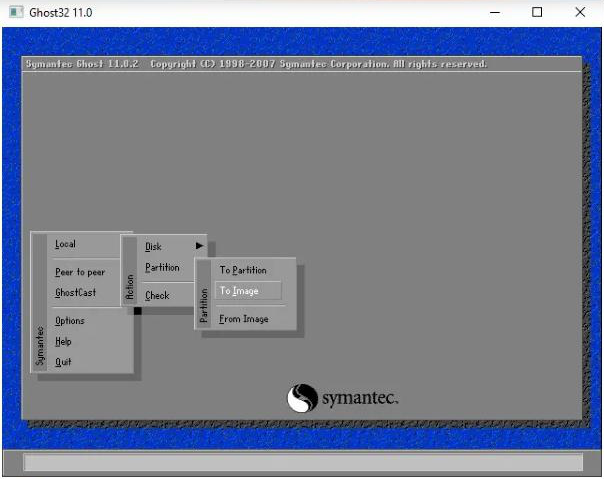Screen dimensions: 604x479
Task: Choose Partition in the Action submenu
Action: [x=162, y=268]
